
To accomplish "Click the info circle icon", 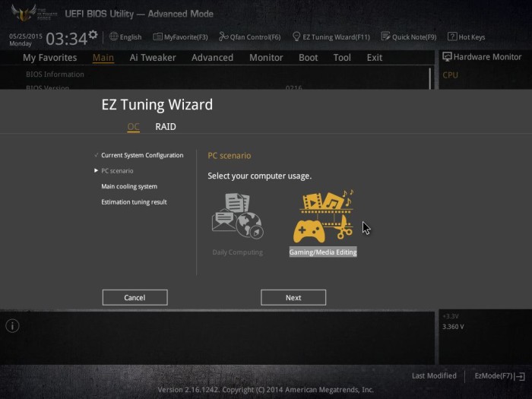I will [12, 326].
